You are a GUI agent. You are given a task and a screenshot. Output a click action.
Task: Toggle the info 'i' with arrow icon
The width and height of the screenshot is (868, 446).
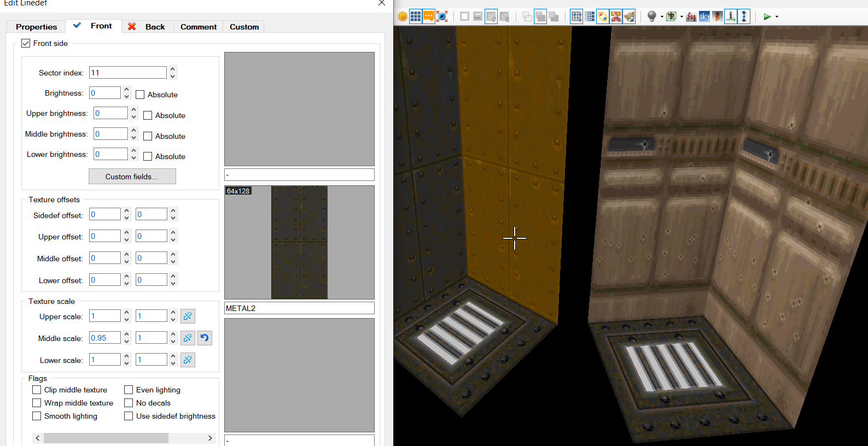click(x=731, y=16)
